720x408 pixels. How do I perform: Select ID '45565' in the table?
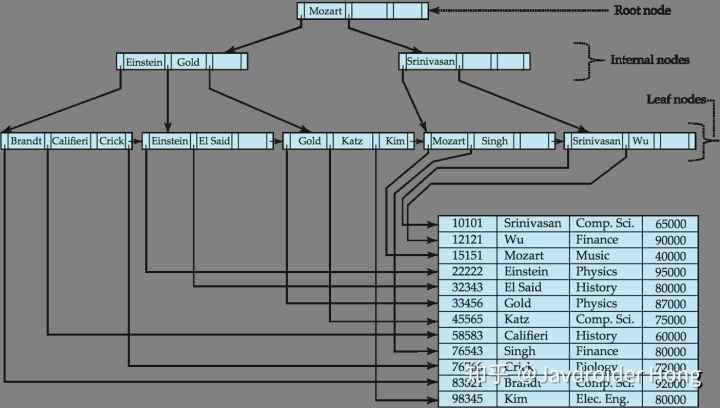(467, 319)
